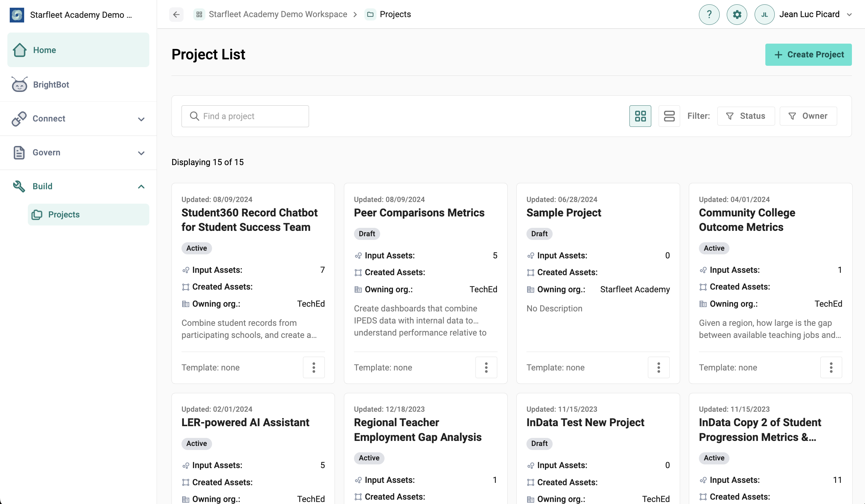
Task: Open options menu for Sample Project
Action: 659,367
